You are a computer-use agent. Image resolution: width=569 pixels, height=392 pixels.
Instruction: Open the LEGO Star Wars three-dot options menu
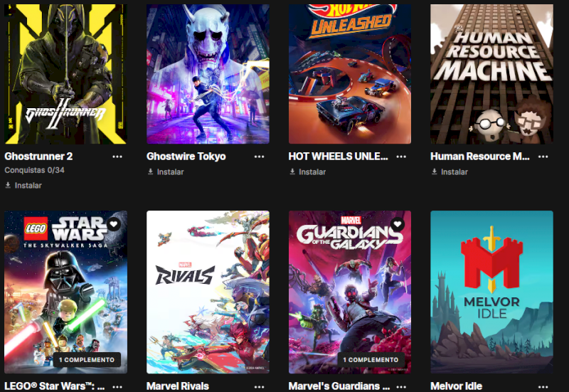(117, 387)
